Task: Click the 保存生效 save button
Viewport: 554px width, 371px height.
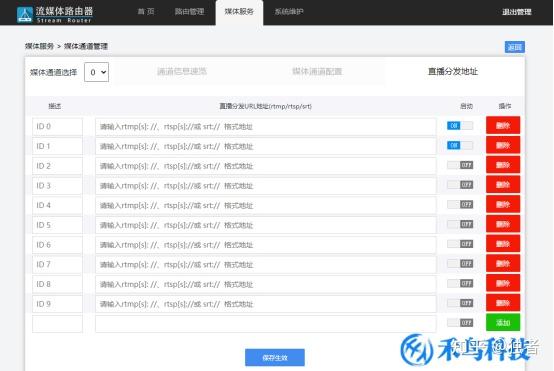Action: [275, 358]
